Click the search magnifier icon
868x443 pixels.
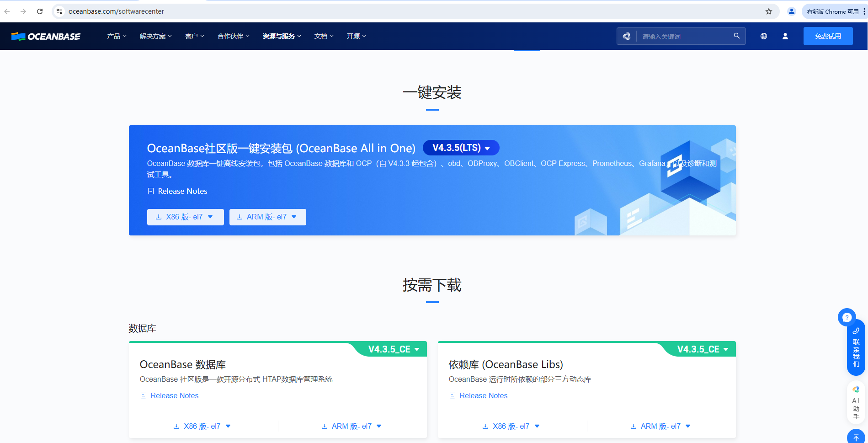736,36
